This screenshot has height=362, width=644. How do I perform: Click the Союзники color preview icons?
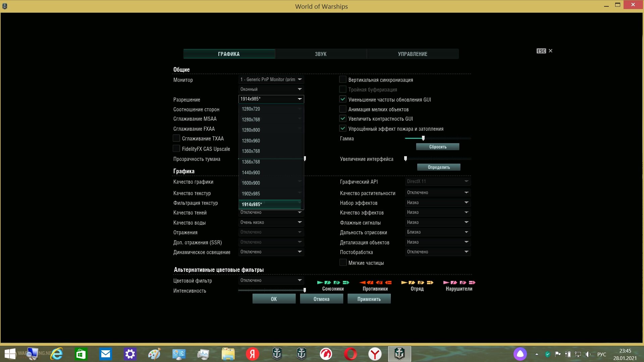pyautogui.click(x=333, y=283)
